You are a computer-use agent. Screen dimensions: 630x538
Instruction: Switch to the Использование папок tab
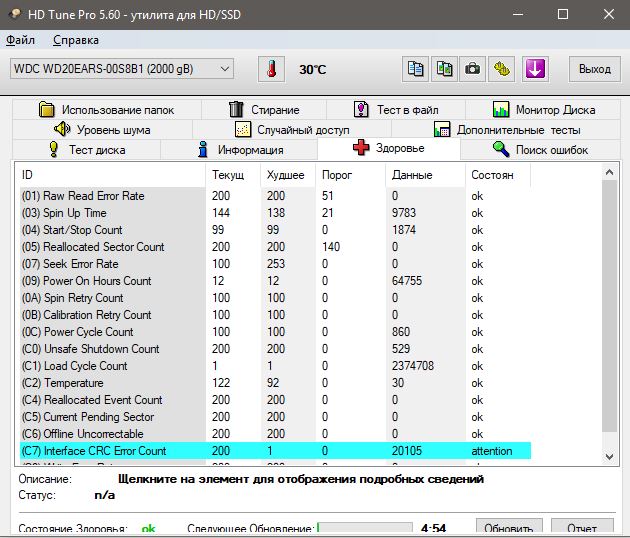point(107,109)
